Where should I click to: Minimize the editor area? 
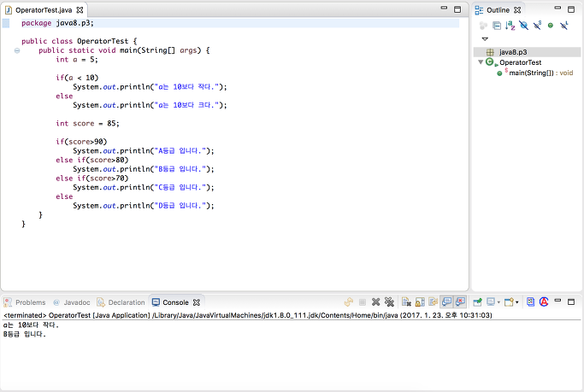click(444, 8)
